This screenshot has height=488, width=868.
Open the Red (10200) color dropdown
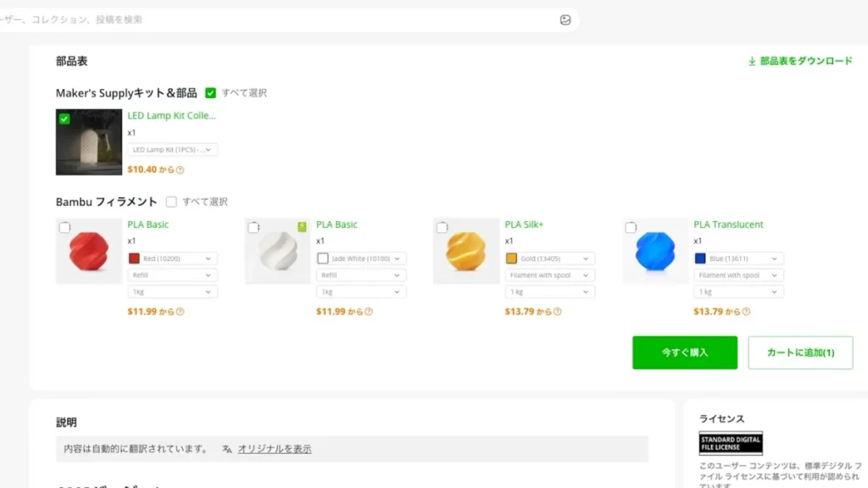click(172, 258)
